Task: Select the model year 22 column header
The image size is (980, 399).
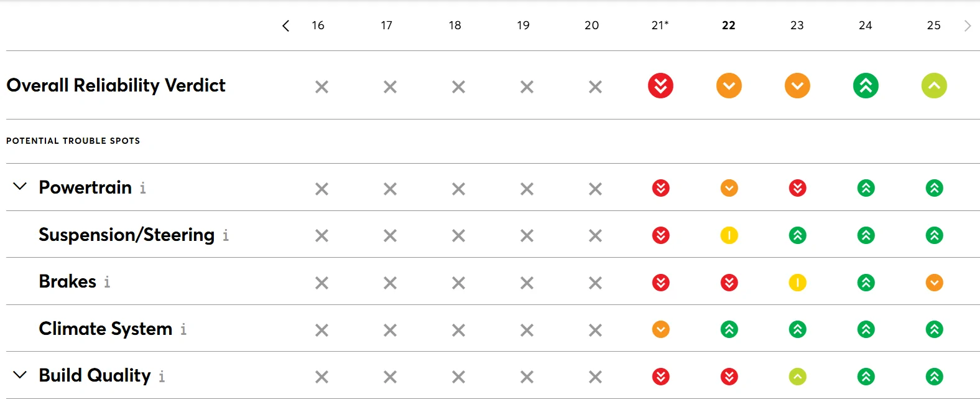Action: (729, 26)
